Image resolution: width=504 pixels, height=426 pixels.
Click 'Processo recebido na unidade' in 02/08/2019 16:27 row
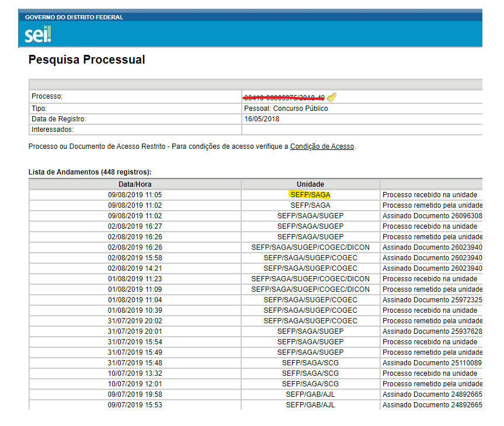point(430,226)
